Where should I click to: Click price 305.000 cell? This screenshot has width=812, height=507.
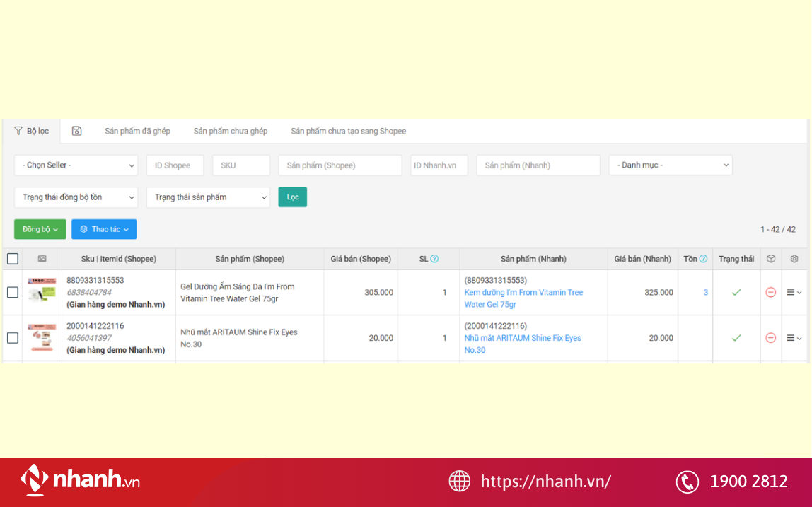pos(378,293)
